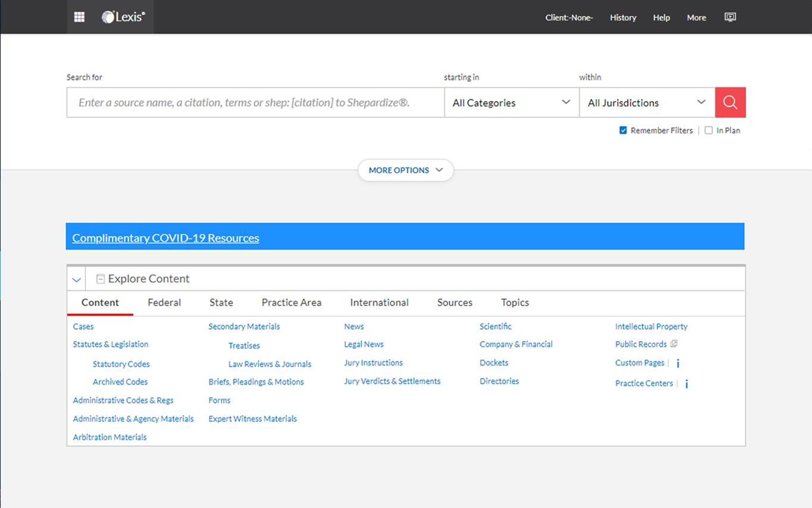The height and width of the screenshot is (508, 812).
Task: Click the main search input field
Action: 255,102
